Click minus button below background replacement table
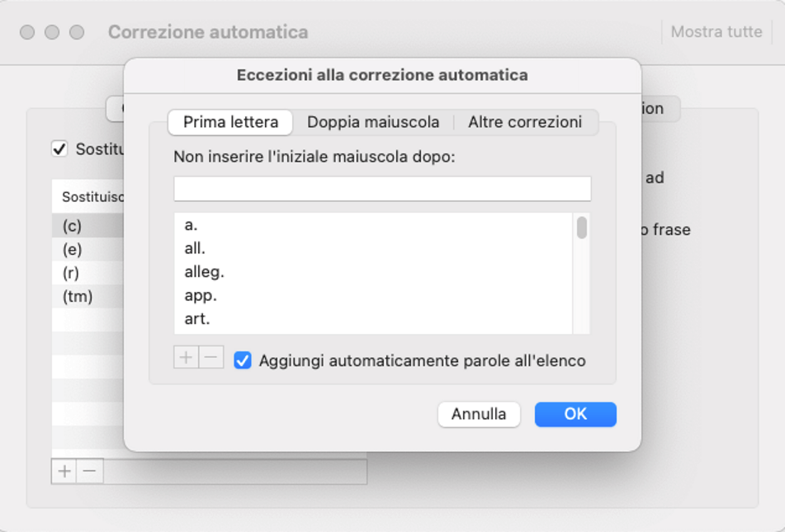The height and width of the screenshot is (532, 785). tap(90, 472)
